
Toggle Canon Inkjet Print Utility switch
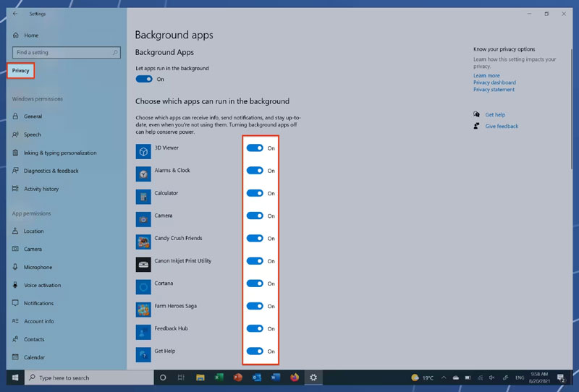click(255, 261)
